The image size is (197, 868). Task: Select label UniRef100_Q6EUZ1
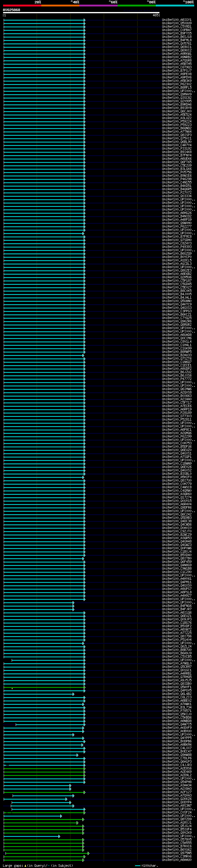[176, 616]
